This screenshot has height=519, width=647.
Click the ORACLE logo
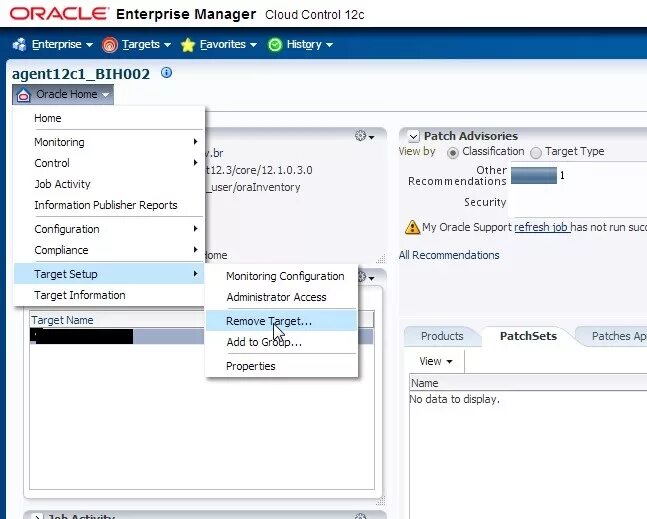click(59, 14)
